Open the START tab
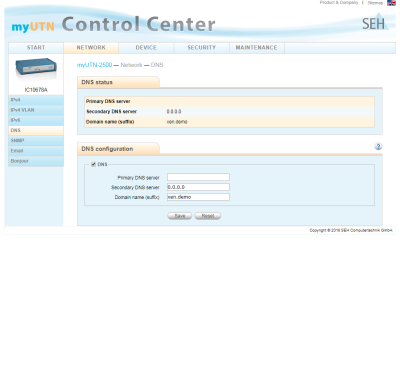 36,48
